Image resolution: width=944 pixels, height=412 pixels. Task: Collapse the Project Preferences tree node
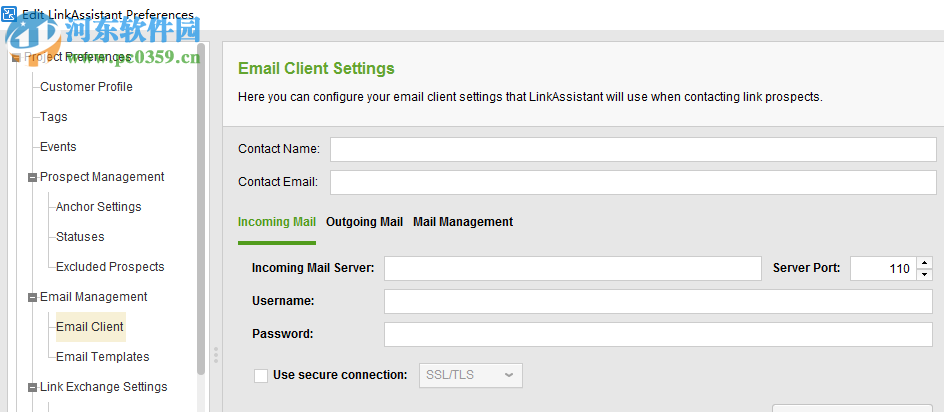16,58
